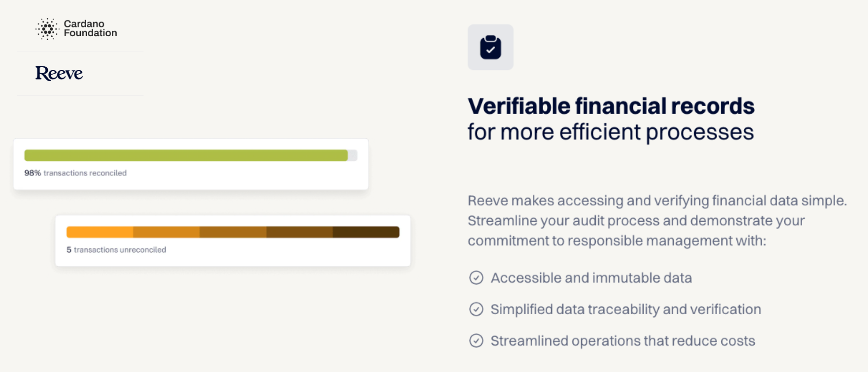
Task: Click the second orange segment of unreconciled bar
Action: pyautogui.click(x=166, y=232)
